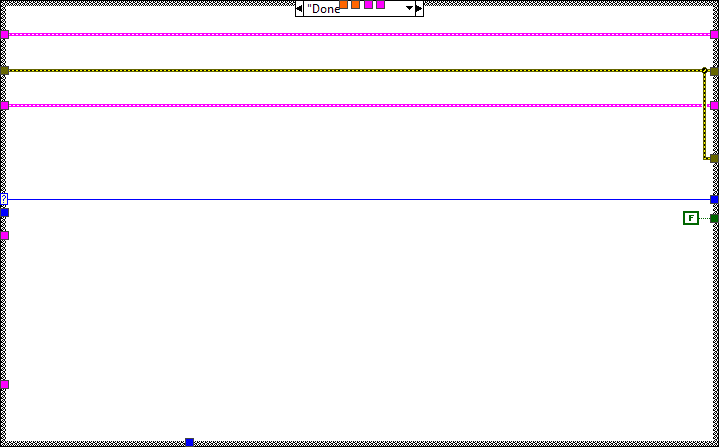Select the last pink square in case selector
The height and width of the screenshot is (447, 719).
(380, 5)
